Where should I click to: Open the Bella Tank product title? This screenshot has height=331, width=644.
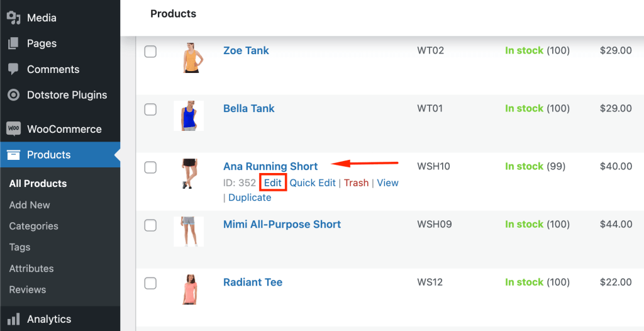249,109
